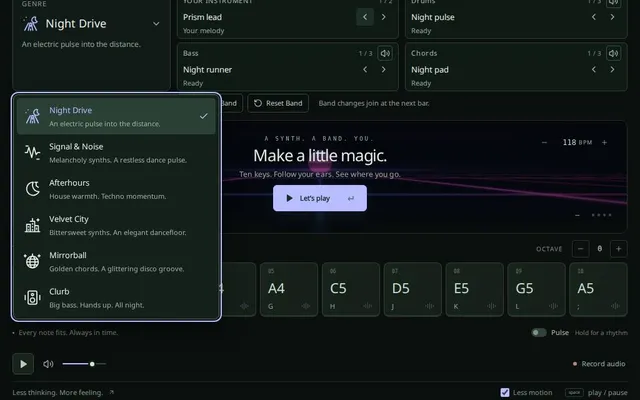Decrease the BPM tempo
The width and height of the screenshot is (640, 400).
544,142
